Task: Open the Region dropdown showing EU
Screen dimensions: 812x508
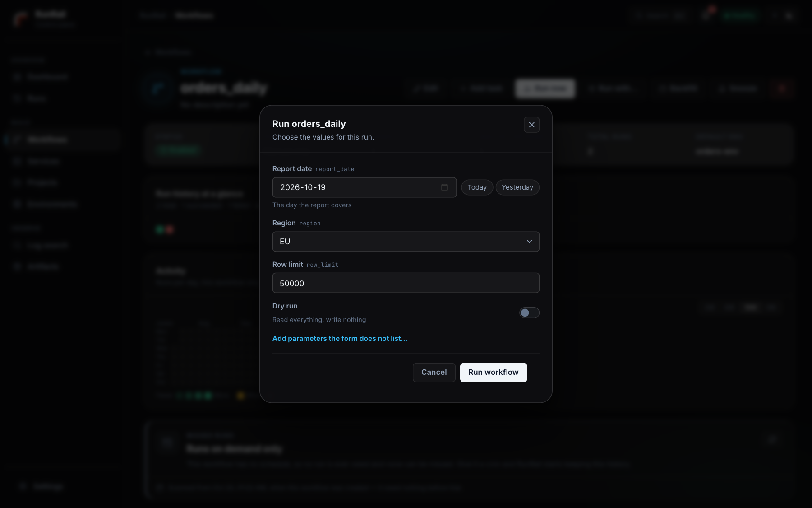Action: coord(406,242)
